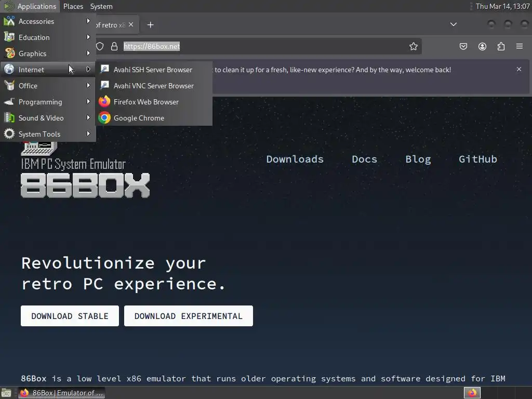Open the System Tools menu category
The image size is (532, 399).
pyautogui.click(x=48, y=134)
